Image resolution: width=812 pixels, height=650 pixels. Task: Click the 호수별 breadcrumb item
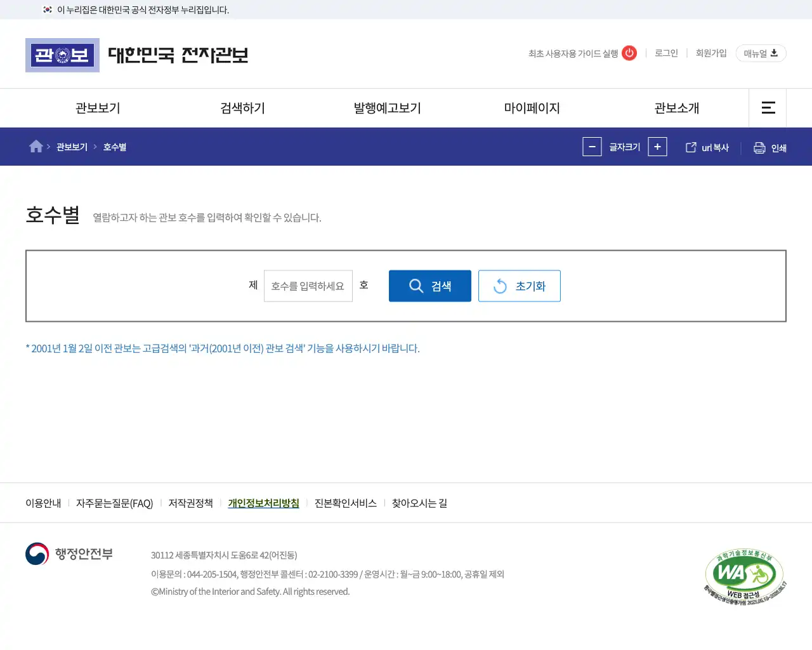115,147
